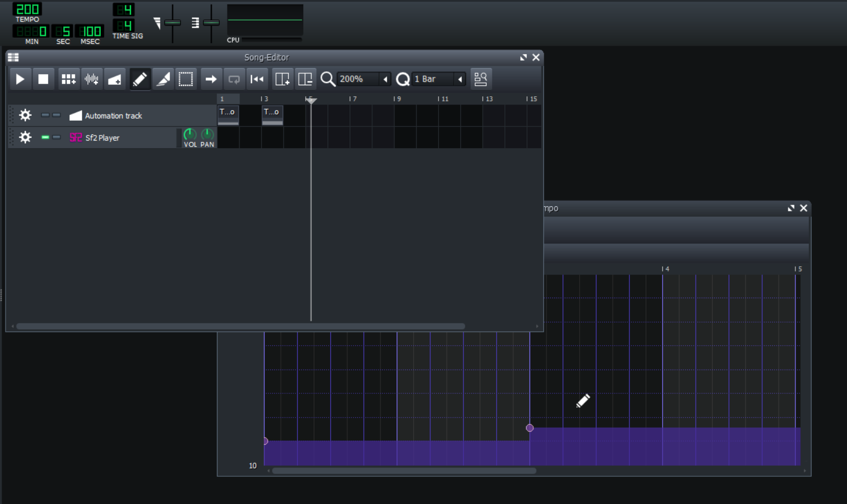Click the quantization Q icon
The width and height of the screenshot is (847, 504).
click(x=403, y=79)
